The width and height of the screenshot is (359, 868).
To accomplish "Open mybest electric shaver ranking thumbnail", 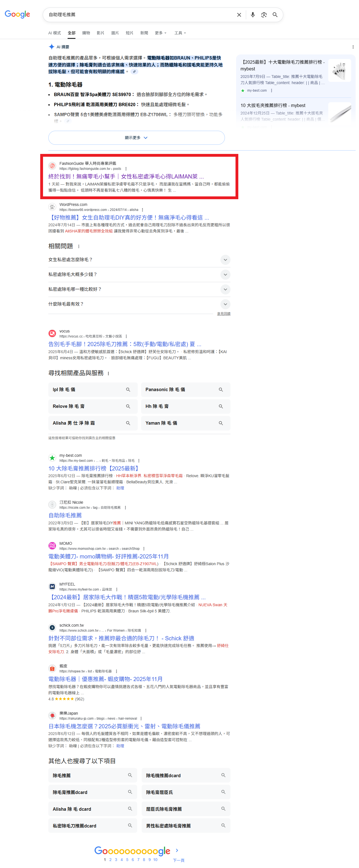I will [x=339, y=70].
